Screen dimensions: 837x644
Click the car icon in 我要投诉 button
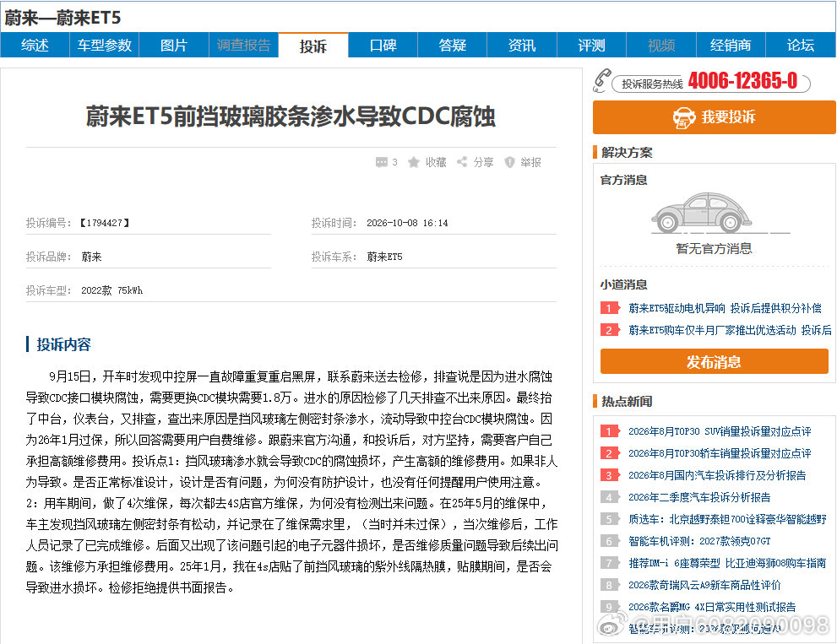pos(684,117)
